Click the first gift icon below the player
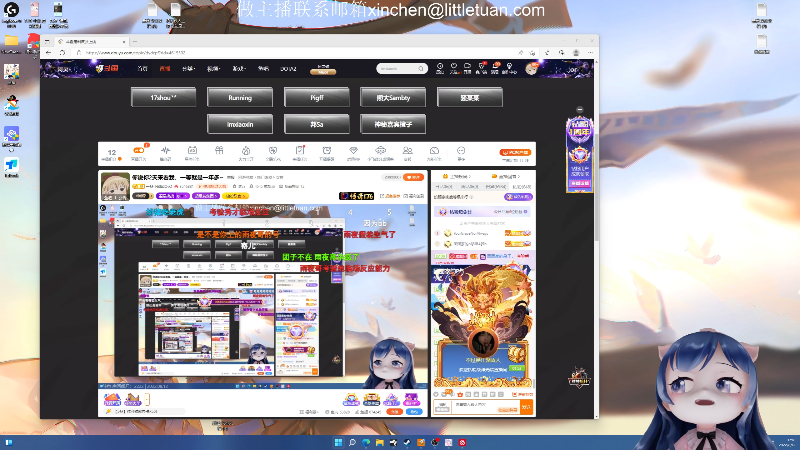 (x=112, y=399)
